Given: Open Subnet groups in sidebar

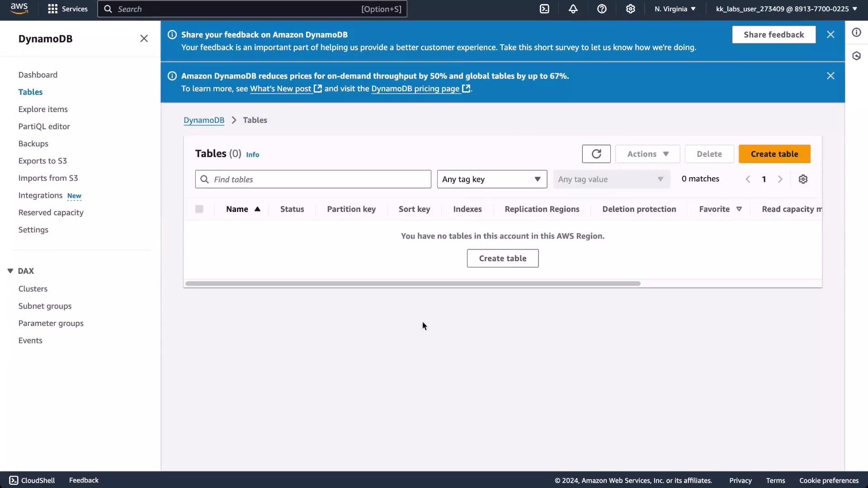Looking at the screenshot, I should pyautogui.click(x=45, y=306).
